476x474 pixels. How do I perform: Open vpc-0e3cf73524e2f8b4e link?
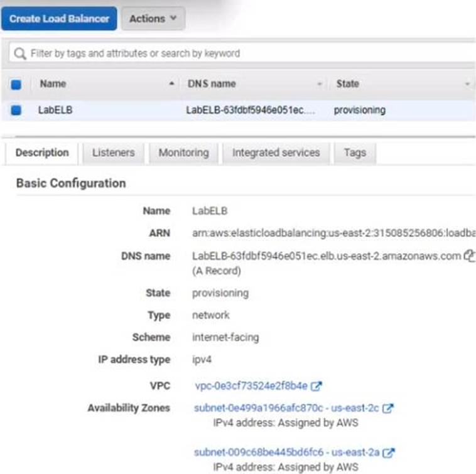tap(251, 385)
